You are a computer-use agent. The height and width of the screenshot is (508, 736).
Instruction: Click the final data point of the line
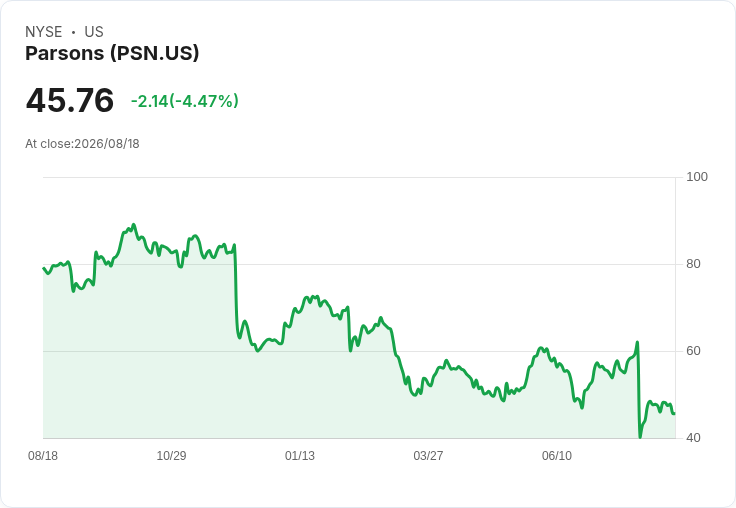(x=675, y=414)
